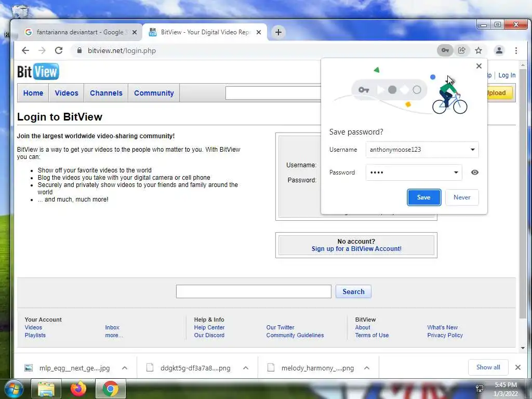Screen dimensions: 532x399
Task: Expand options for ddgkt5g-df3a7a8....png download
Action: (x=246, y=368)
